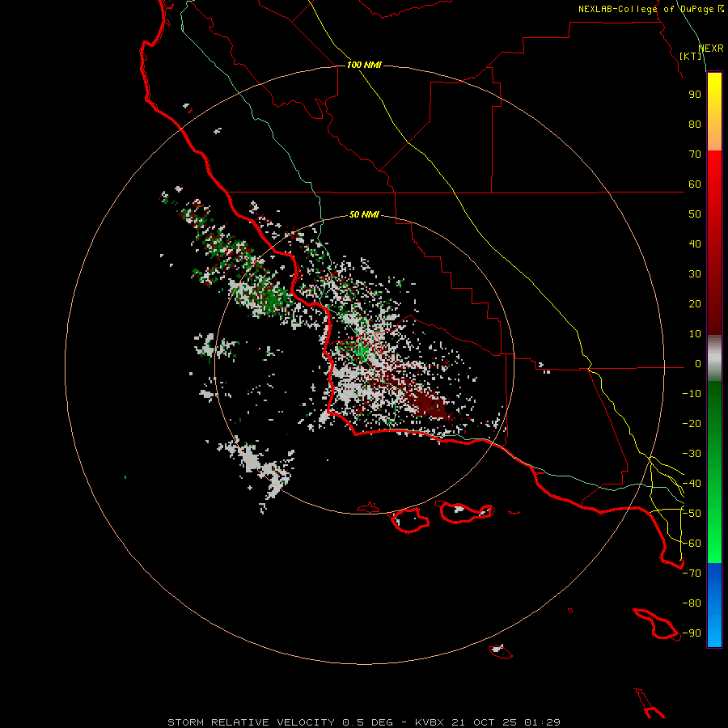Click the -90 value on velocity scale
The height and width of the screenshot is (728, 728).
point(692,633)
